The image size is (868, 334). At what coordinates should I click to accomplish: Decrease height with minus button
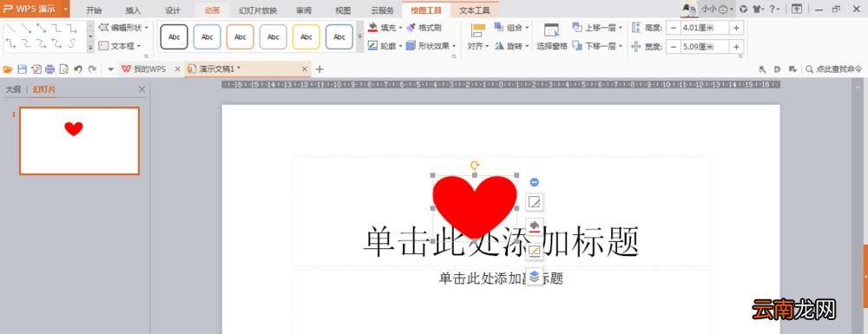[x=674, y=29]
